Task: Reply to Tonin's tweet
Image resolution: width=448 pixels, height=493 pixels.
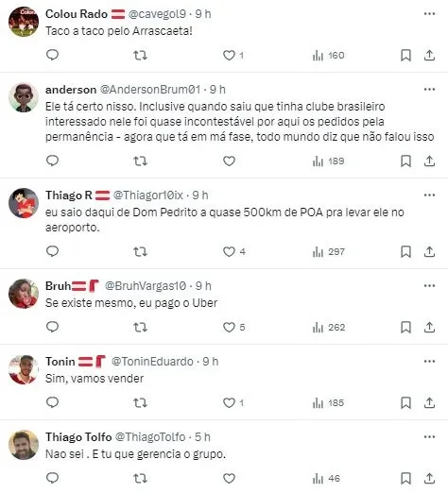Action: coord(52,402)
